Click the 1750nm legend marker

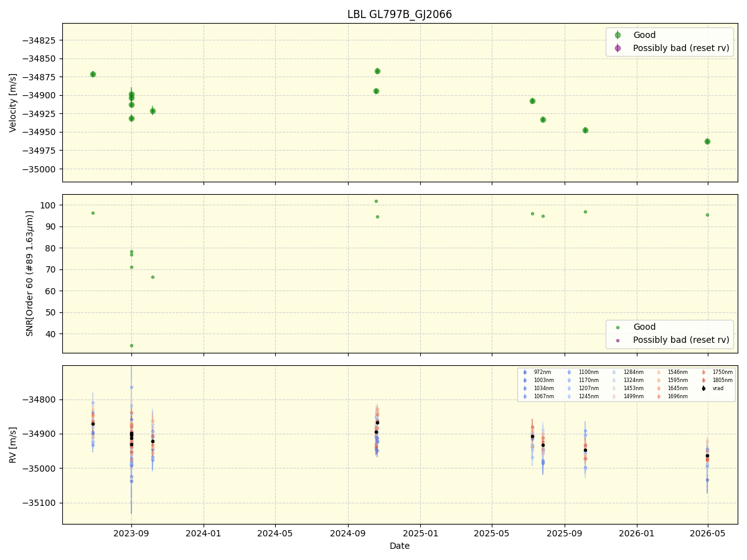click(703, 372)
